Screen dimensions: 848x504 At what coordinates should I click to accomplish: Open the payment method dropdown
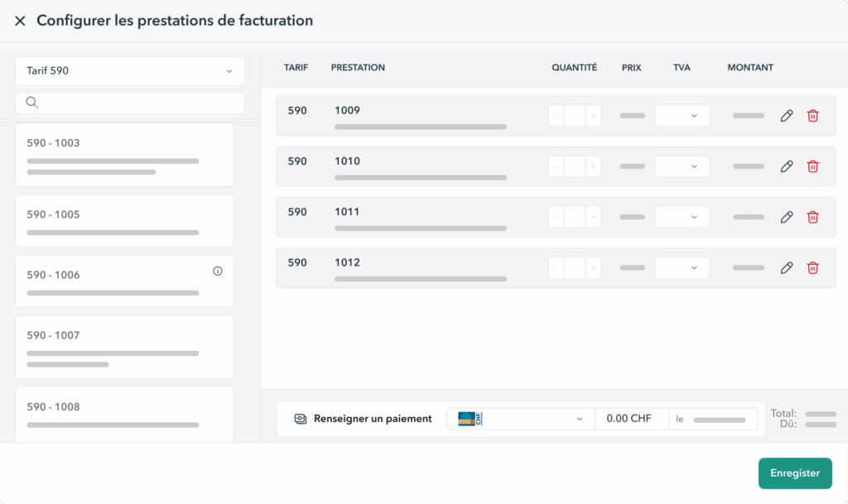pyautogui.click(x=520, y=420)
